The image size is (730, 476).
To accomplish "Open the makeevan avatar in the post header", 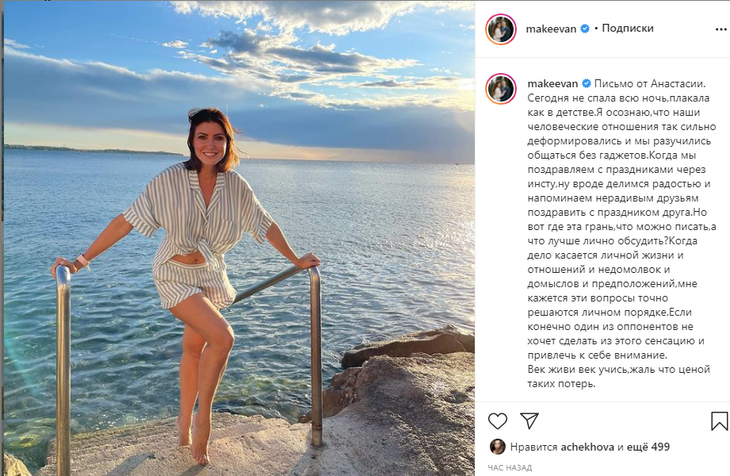I will 500,30.
